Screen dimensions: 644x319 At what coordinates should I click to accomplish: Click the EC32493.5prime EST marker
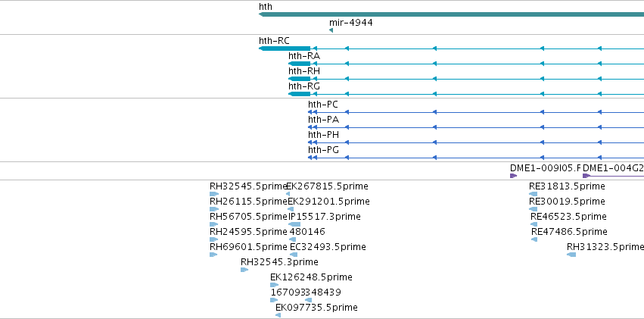click(294, 255)
